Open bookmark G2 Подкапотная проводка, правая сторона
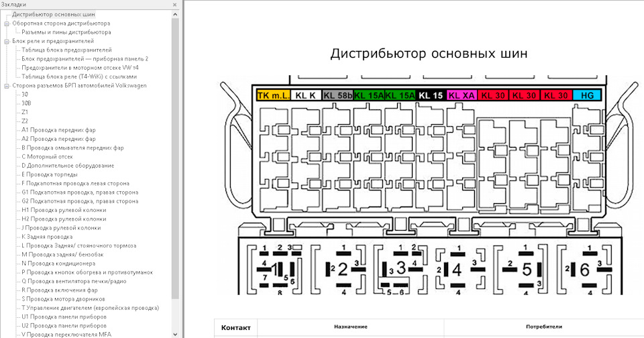 point(80,201)
